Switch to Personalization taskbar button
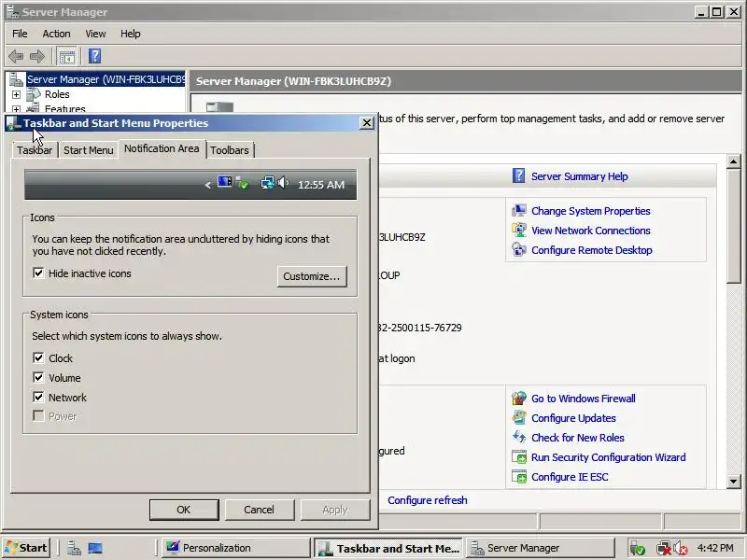747x560 pixels. 234,548
